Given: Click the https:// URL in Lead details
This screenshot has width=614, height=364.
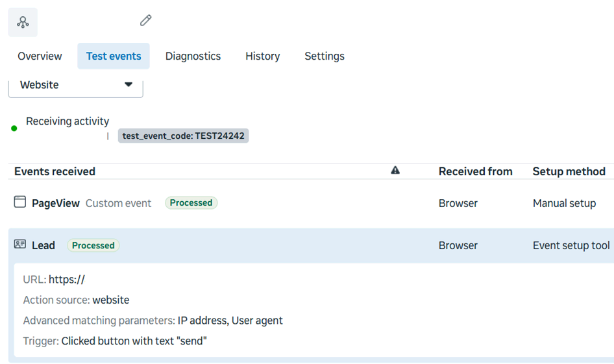Looking at the screenshot, I should click(x=67, y=280).
